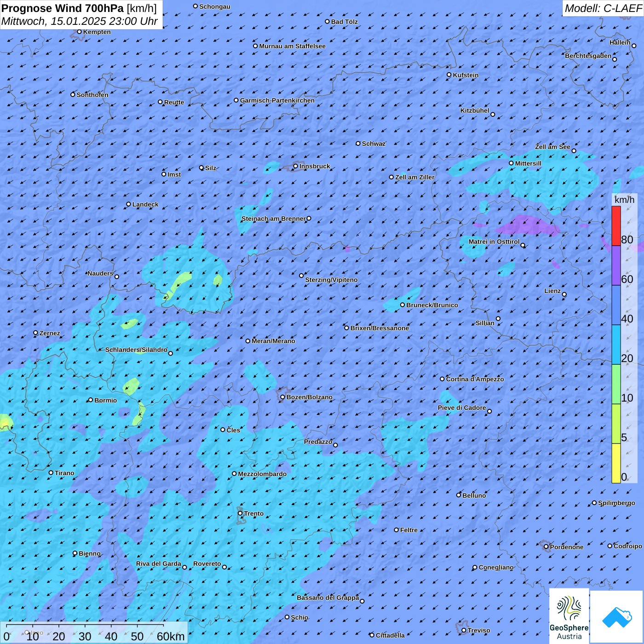Select the lime legend band 5 to 10
The image size is (644, 644).
pos(616,424)
